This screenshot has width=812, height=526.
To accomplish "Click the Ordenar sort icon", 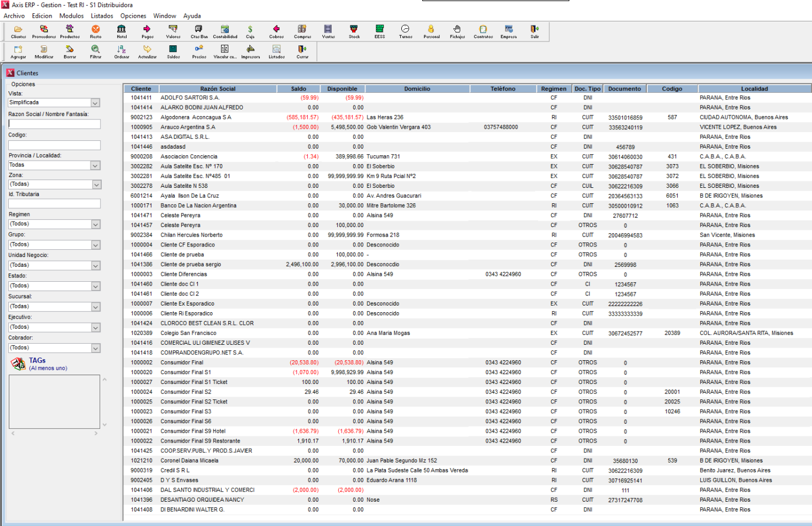I will pos(122,51).
